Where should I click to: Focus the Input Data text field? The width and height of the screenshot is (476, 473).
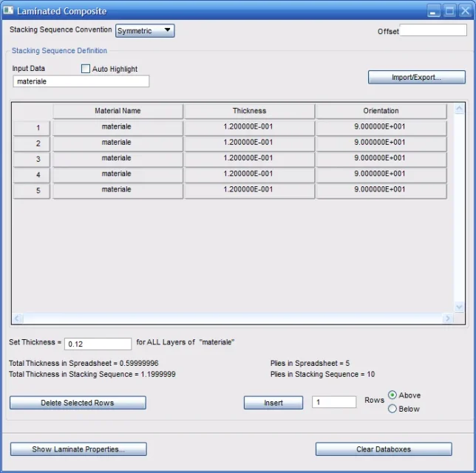81,81
